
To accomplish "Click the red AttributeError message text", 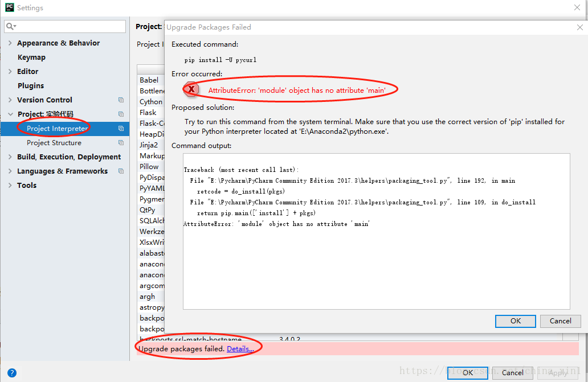I will pyautogui.click(x=297, y=91).
